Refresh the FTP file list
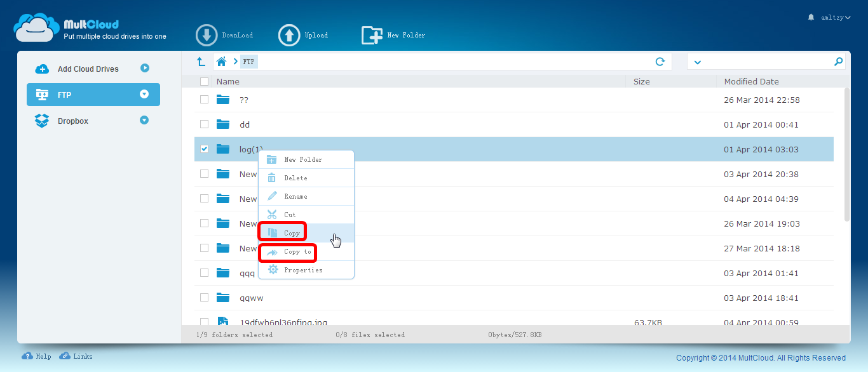Image resolution: width=868 pixels, height=372 pixels. click(660, 62)
